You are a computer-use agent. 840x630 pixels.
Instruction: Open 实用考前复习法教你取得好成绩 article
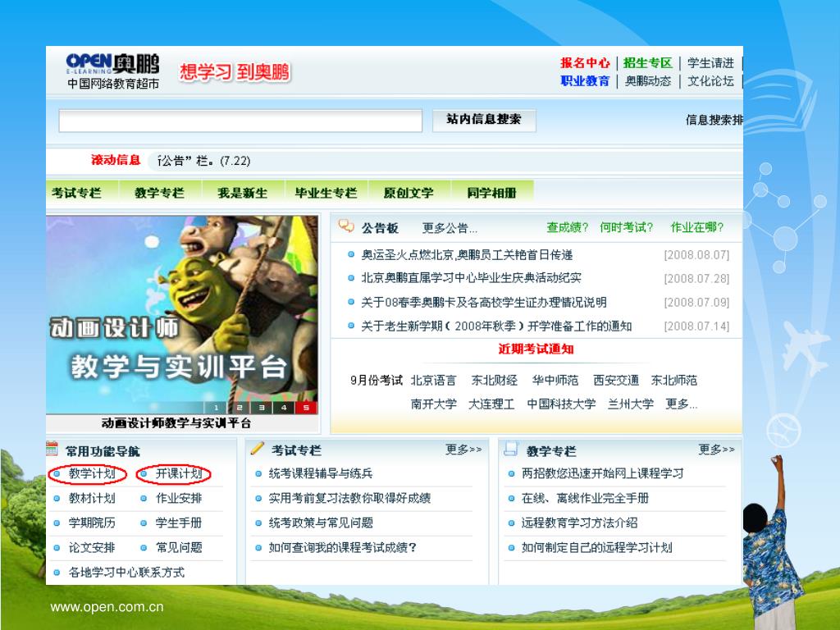[x=349, y=498]
